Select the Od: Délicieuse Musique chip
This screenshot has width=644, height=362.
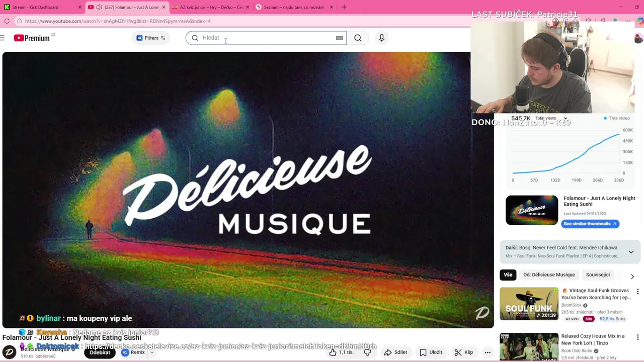(x=549, y=275)
